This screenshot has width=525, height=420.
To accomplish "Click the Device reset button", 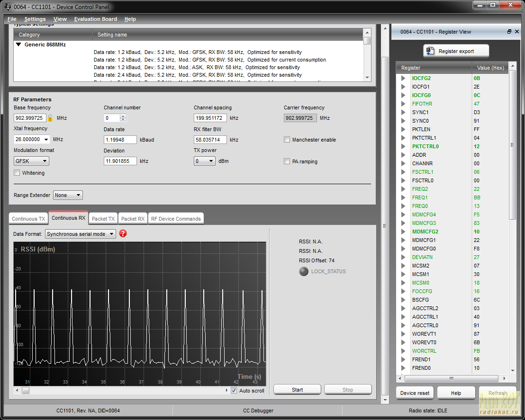I will click(x=415, y=393).
